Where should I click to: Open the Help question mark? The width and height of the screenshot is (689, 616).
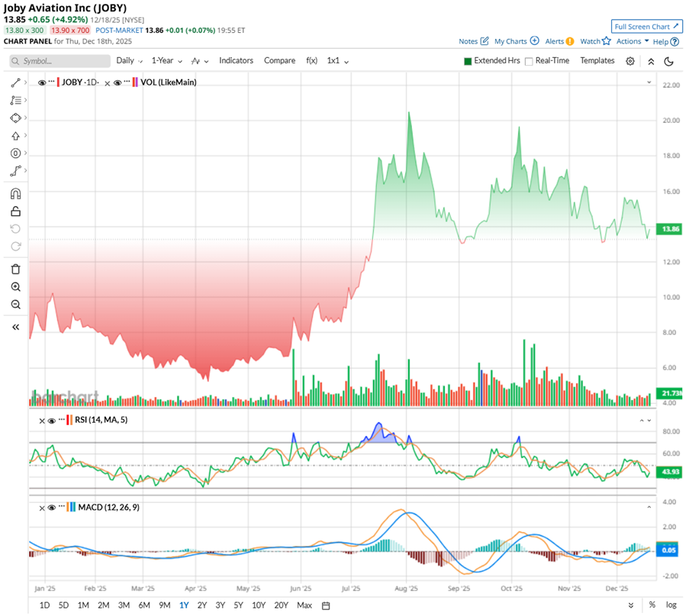tap(675, 42)
